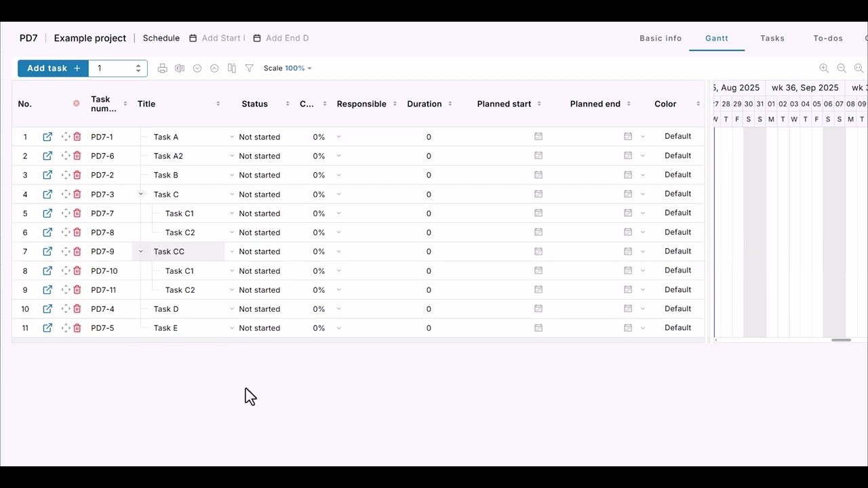This screenshot has height=488, width=868.
Task: Click the red clear icon in header
Action: point(76,104)
